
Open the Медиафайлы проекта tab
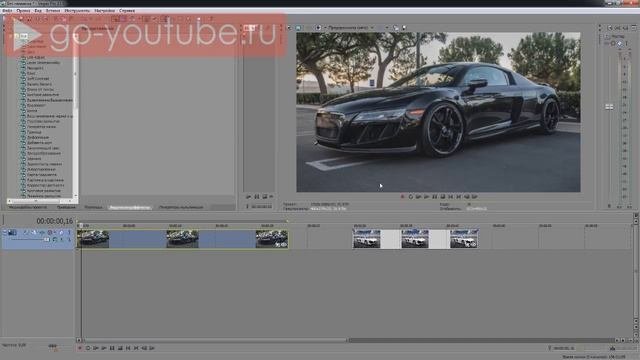click(28, 207)
